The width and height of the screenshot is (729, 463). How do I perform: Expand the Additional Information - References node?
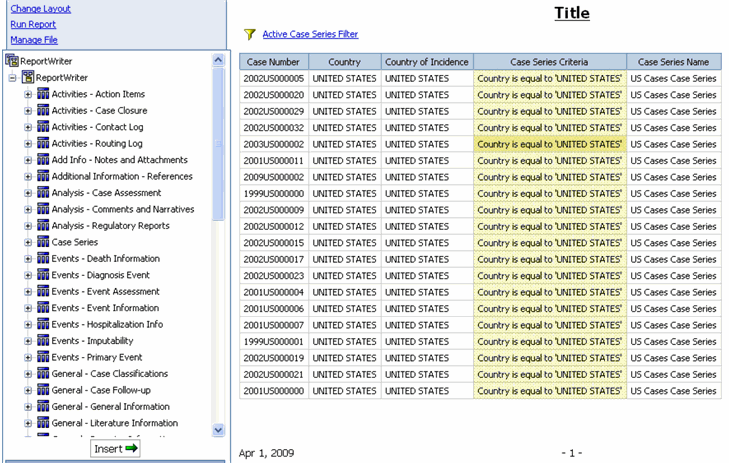coord(28,177)
